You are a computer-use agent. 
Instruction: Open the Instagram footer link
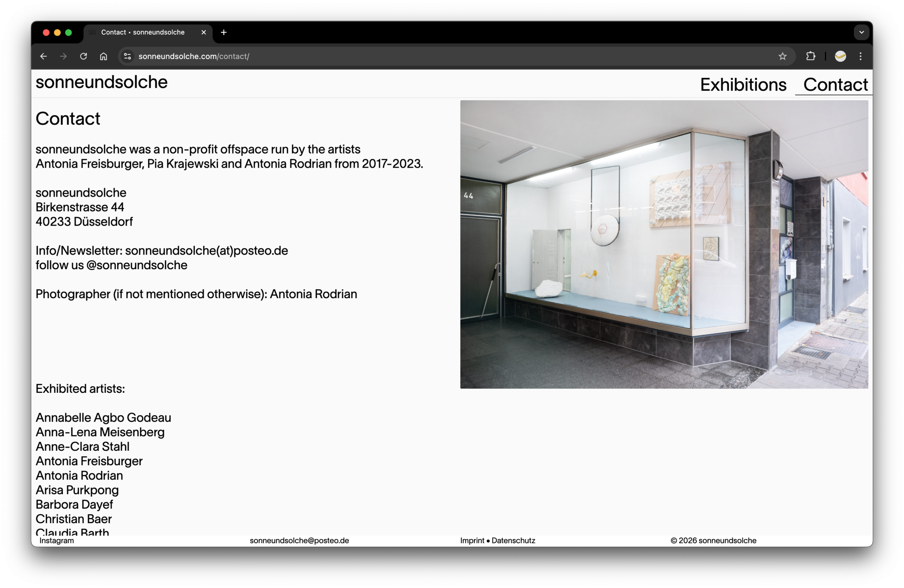(x=56, y=541)
